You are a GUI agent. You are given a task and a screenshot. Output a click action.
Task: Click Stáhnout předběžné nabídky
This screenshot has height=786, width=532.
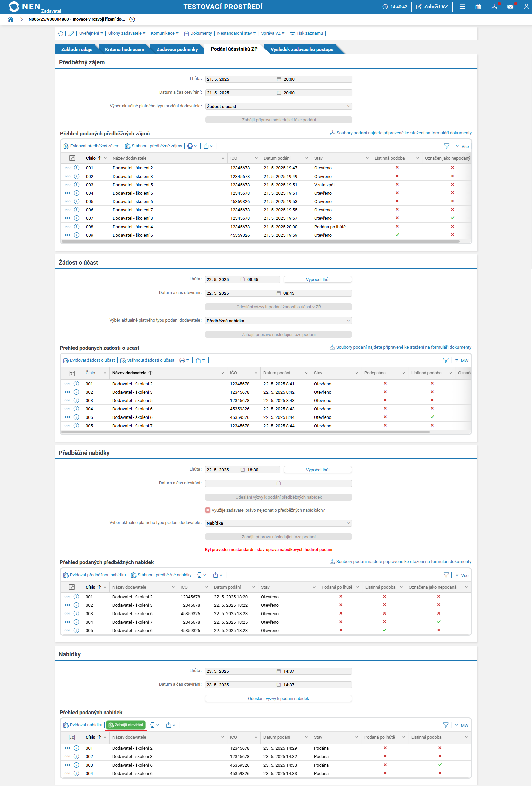click(161, 575)
